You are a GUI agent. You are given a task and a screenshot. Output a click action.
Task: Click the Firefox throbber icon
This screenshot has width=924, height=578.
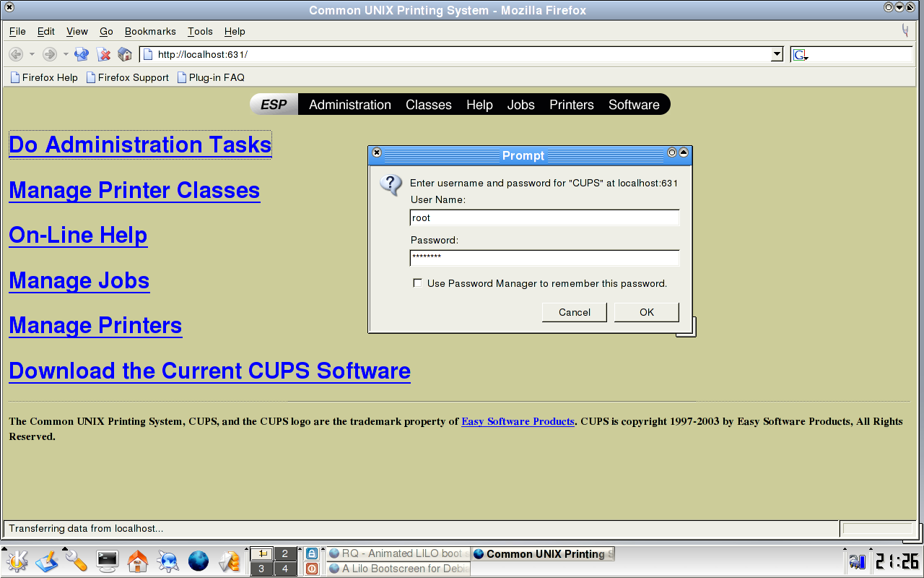[905, 31]
